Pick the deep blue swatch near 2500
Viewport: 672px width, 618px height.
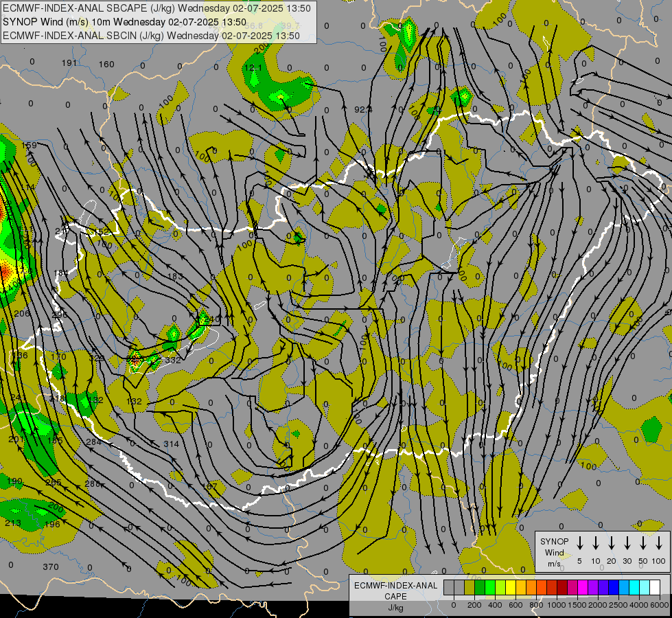pyautogui.click(x=613, y=587)
